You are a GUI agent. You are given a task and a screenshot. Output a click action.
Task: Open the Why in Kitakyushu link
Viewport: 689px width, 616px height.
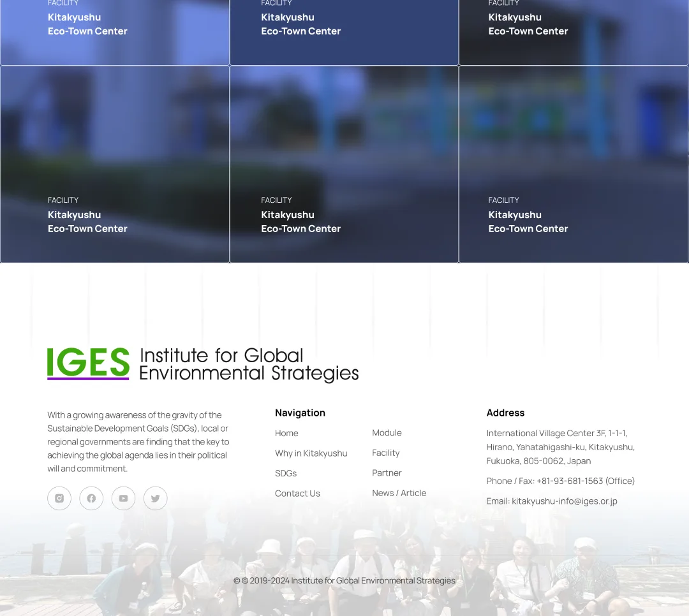tap(311, 453)
